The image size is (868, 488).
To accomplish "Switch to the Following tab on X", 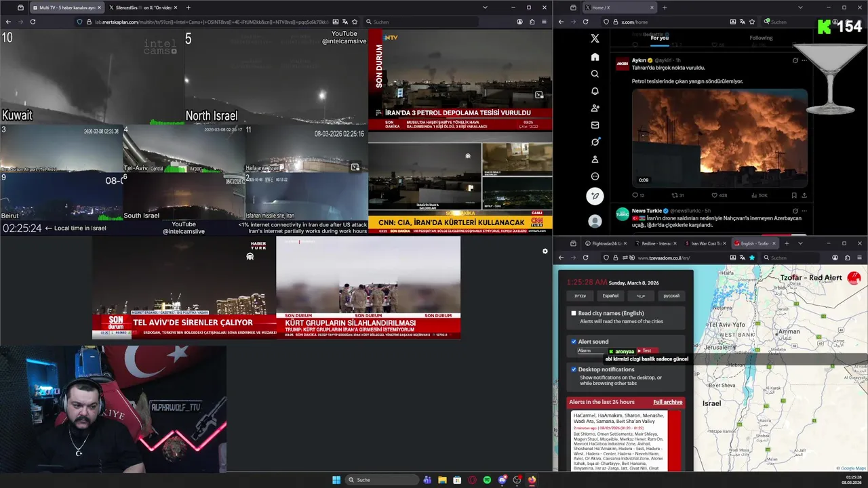I will pyautogui.click(x=761, y=38).
